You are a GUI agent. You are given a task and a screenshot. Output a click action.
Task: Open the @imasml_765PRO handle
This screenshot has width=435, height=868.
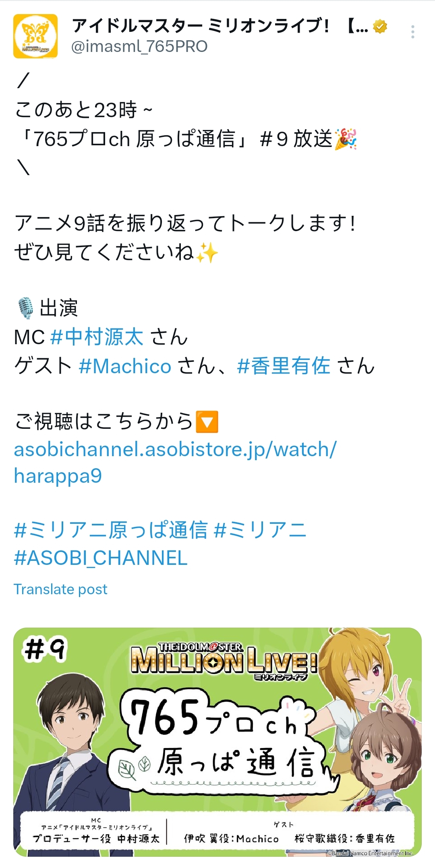(x=139, y=46)
